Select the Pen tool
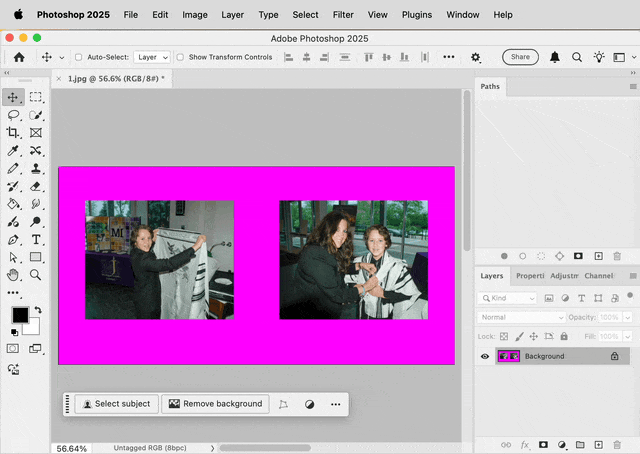This screenshot has height=454, width=640. [x=13, y=239]
